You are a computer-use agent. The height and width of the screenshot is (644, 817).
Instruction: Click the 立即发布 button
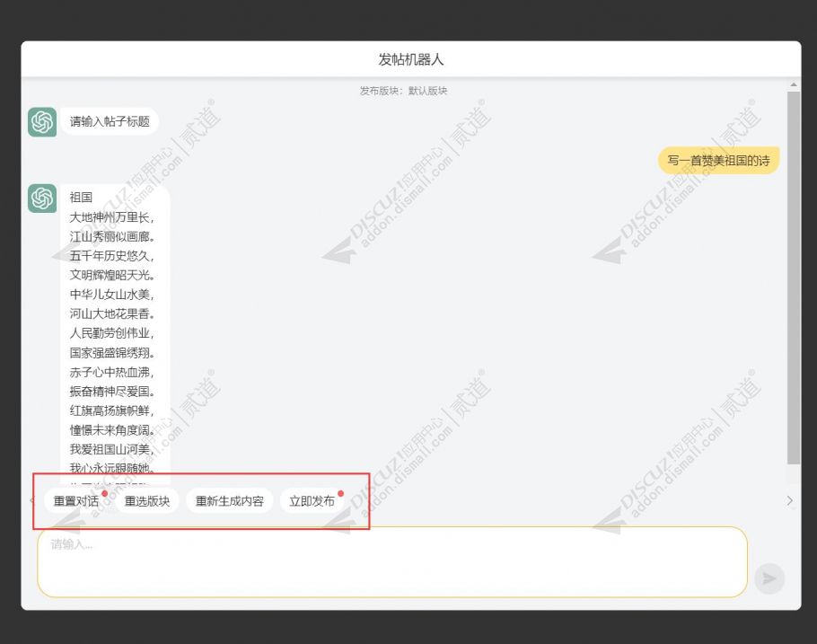click(x=312, y=501)
